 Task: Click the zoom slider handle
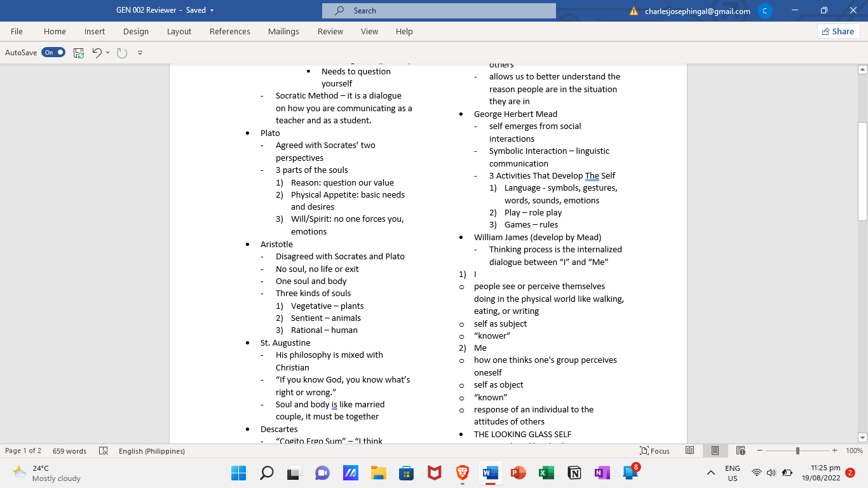click(797, 451)
